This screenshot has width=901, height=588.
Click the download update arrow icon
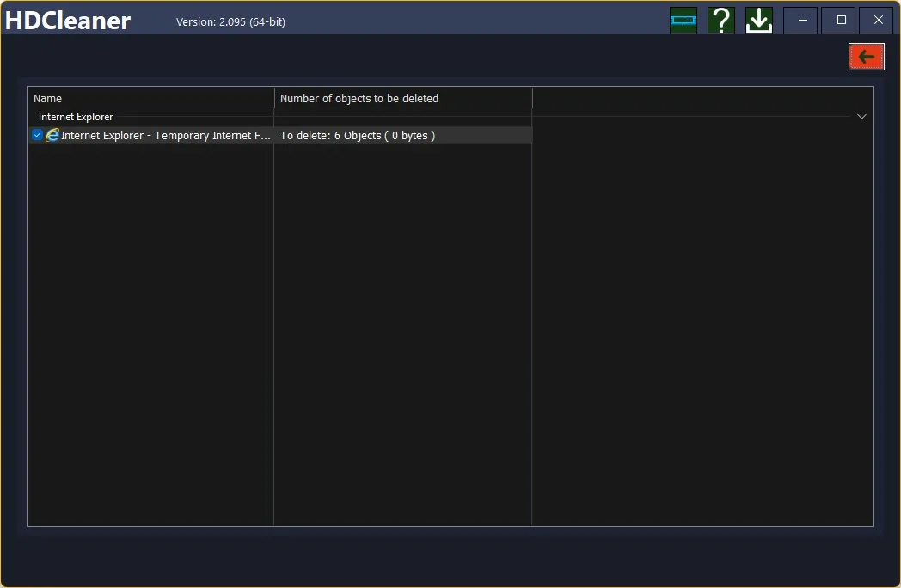(x=759, y=21)
